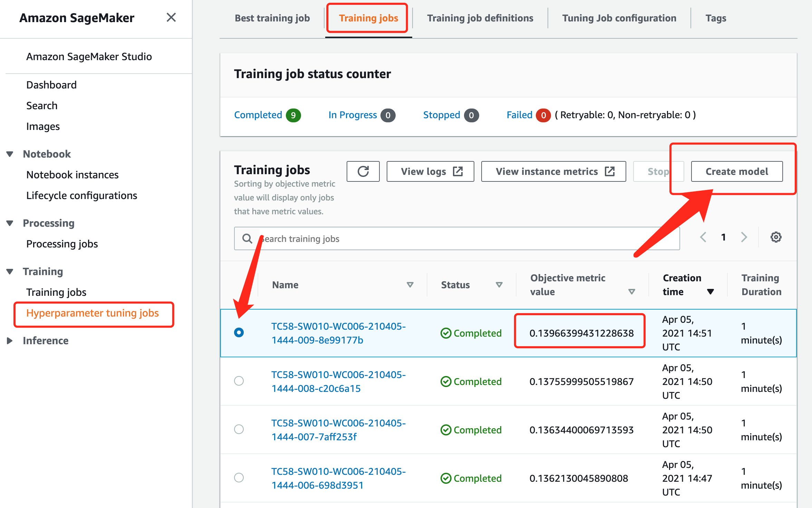Image resolution: width=812 pixels, height=508 pixels.
Task: Select radio button for job 006-698d3951
Action: click(x=239, y=478)
